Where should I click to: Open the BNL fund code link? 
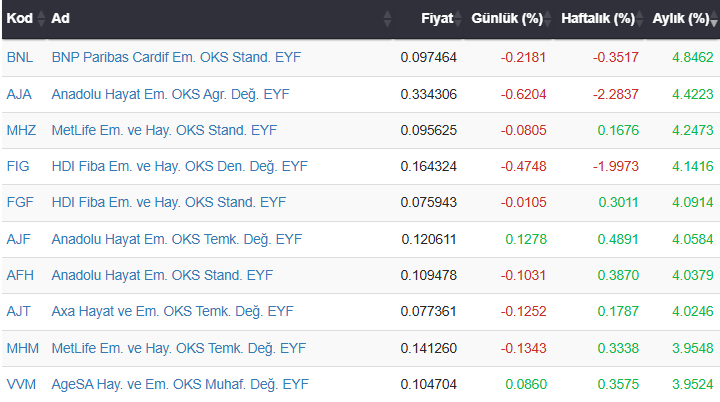coord(20,57)
